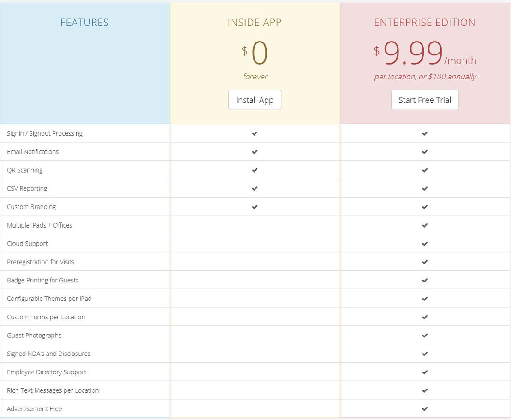Viewport: 511px width, 420px height.
Task: Click Enterprise checkmark for Badge Printing for Guests
Action: click(x=425, y=280)
